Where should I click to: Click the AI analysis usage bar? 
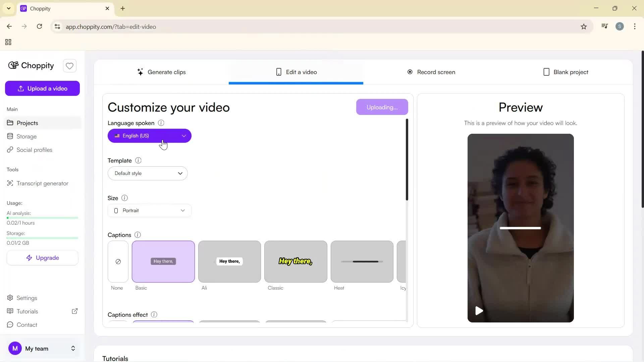coord(42,218)
